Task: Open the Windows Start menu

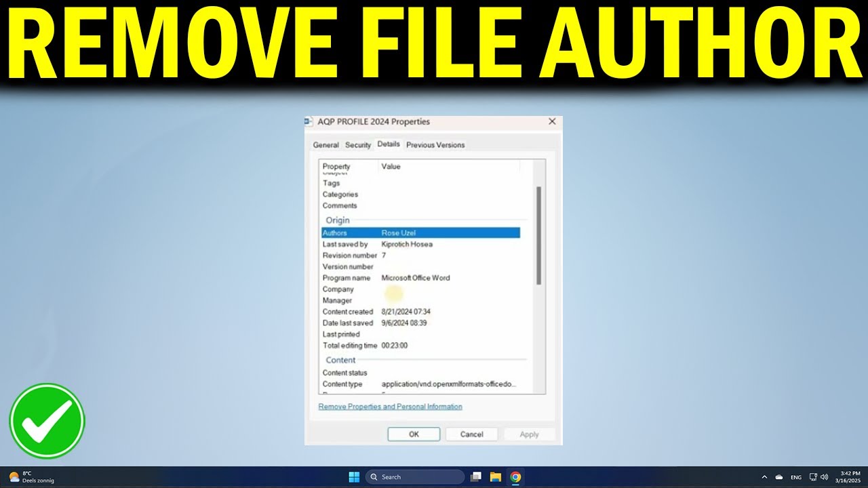Action: pyautogui.click(x=354, y=477)
